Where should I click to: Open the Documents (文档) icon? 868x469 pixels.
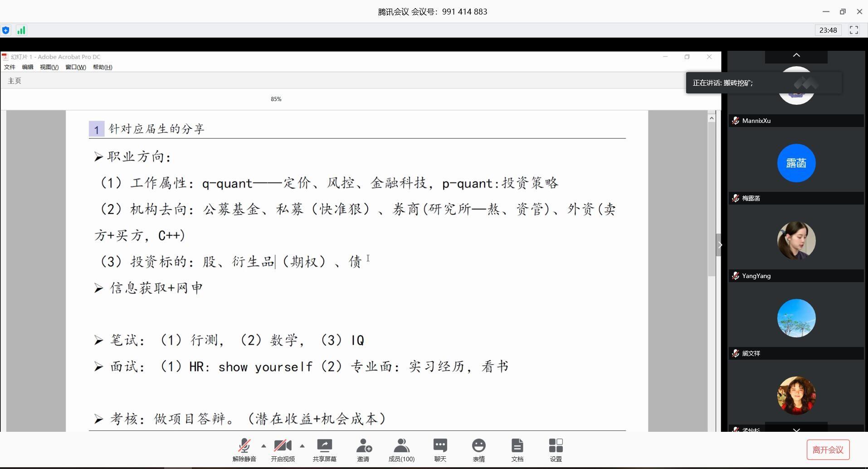point(517,450)
